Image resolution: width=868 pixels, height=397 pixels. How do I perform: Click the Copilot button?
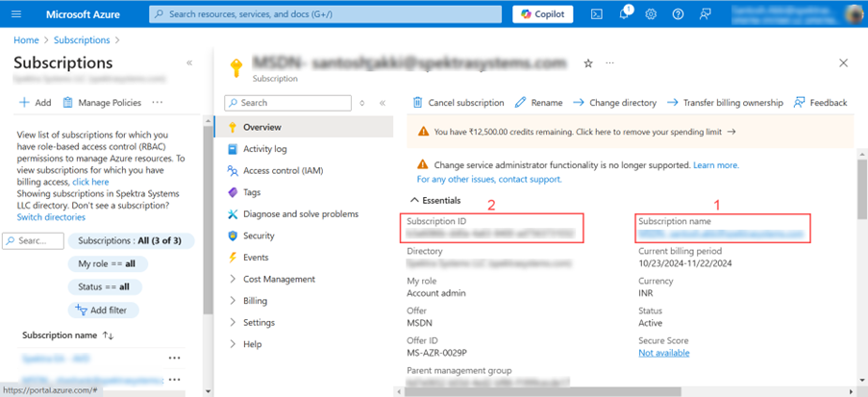(542, 14)
